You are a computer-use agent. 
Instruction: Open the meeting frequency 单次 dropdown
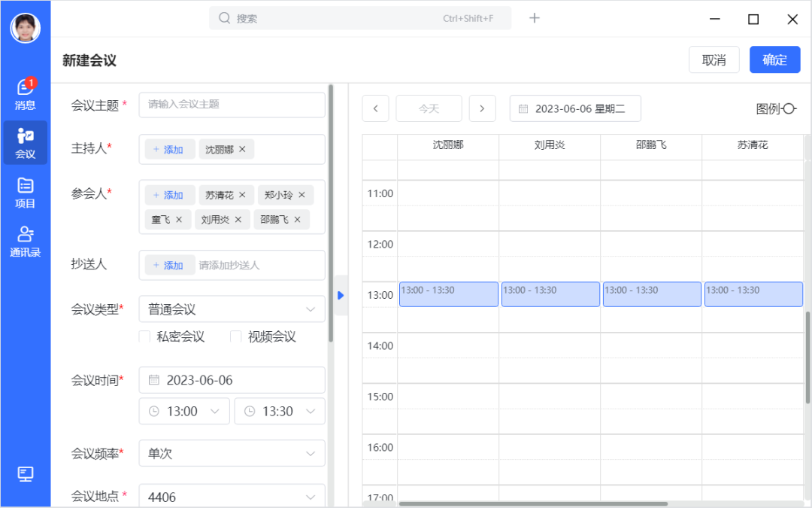click(232, 454)
